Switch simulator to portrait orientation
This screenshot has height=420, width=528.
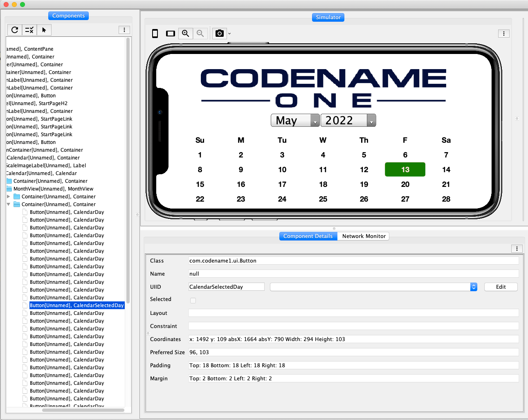[155, 34]
